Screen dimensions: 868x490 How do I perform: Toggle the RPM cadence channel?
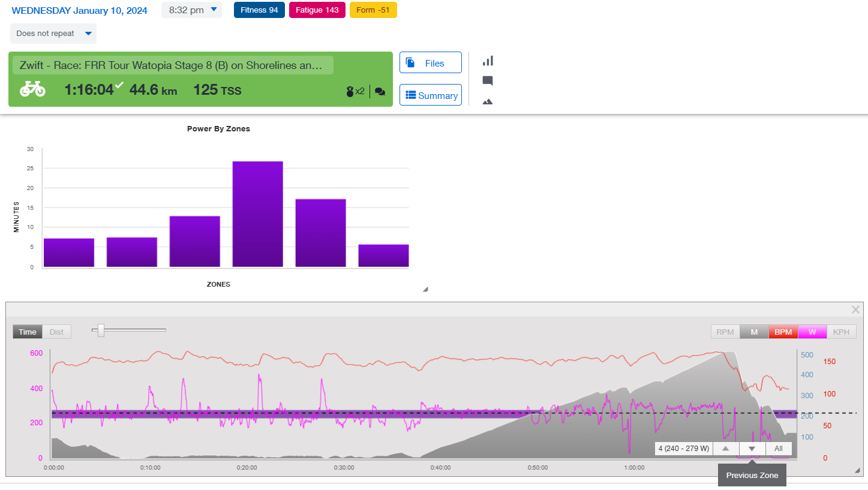click(x=725, y=332)
